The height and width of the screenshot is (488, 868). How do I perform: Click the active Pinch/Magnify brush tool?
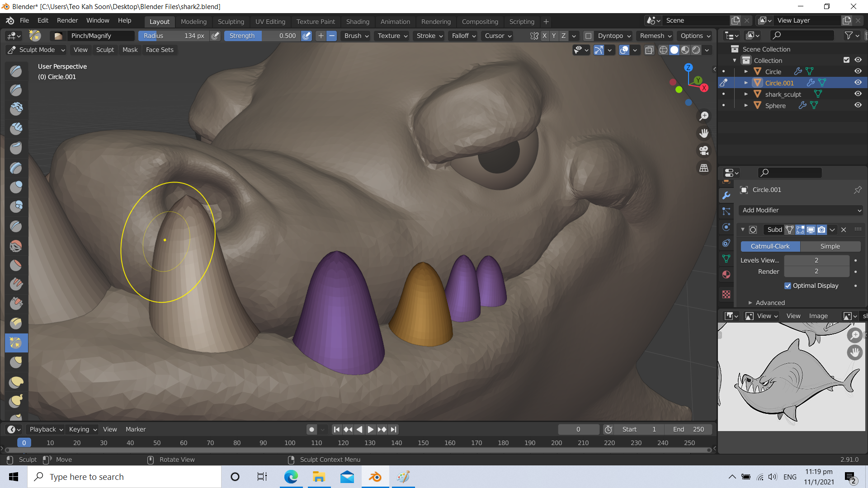[x=16, y=343]
